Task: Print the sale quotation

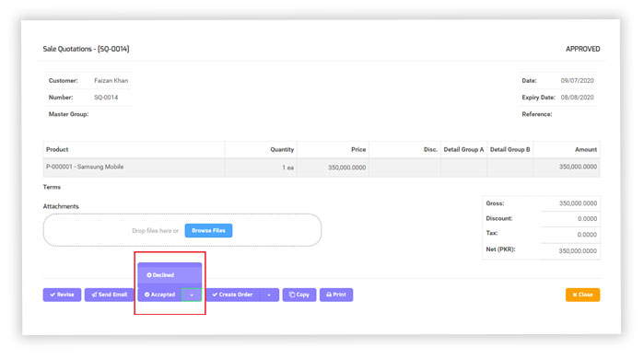Action: click(x=336, y=295)
